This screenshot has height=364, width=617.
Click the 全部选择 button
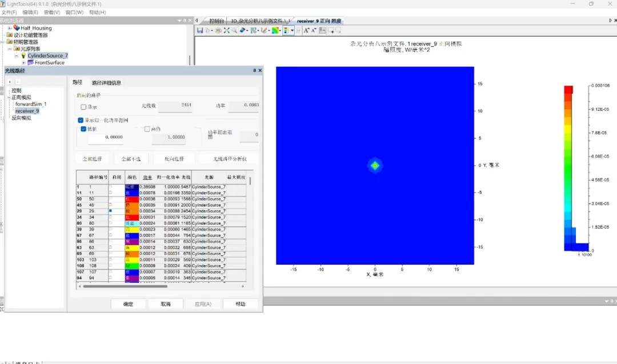point(92,159)
